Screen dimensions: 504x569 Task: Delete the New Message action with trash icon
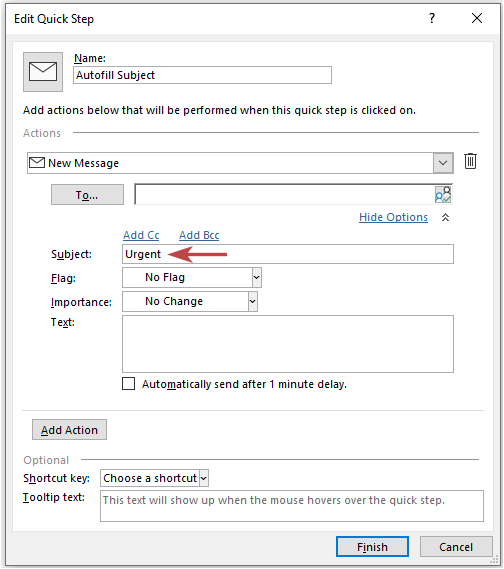[470, 161]
